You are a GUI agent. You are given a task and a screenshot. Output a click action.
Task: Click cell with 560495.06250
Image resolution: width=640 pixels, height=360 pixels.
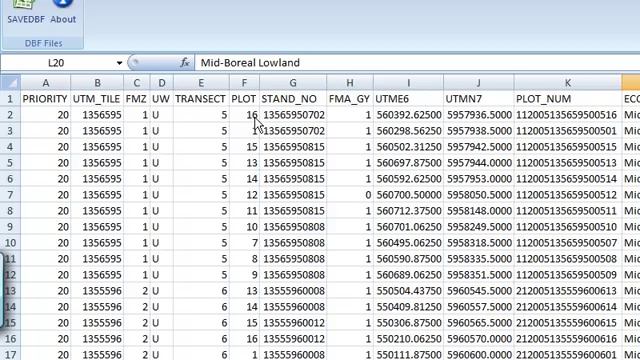409,243
